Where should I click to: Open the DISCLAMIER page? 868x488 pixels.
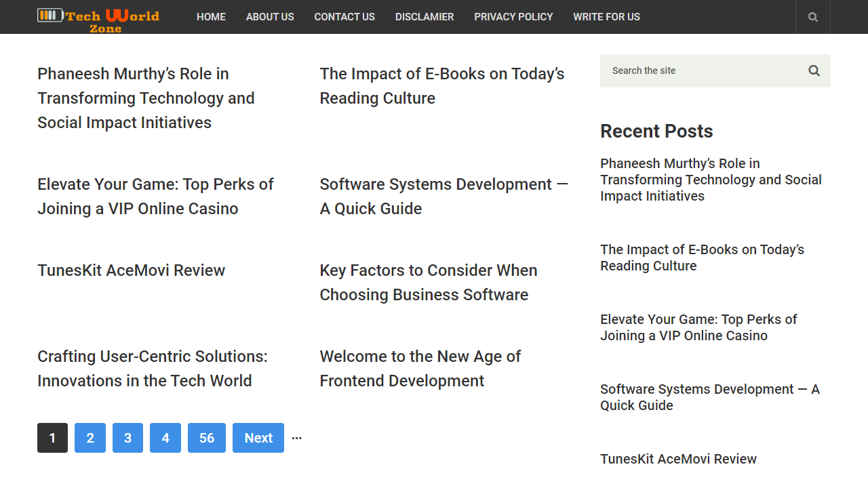click(425, 16)
